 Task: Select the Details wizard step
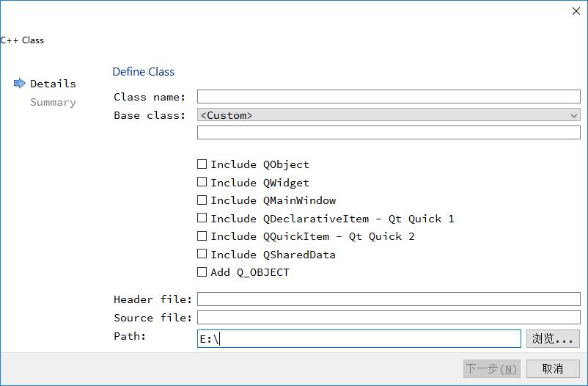pos(53,84)
